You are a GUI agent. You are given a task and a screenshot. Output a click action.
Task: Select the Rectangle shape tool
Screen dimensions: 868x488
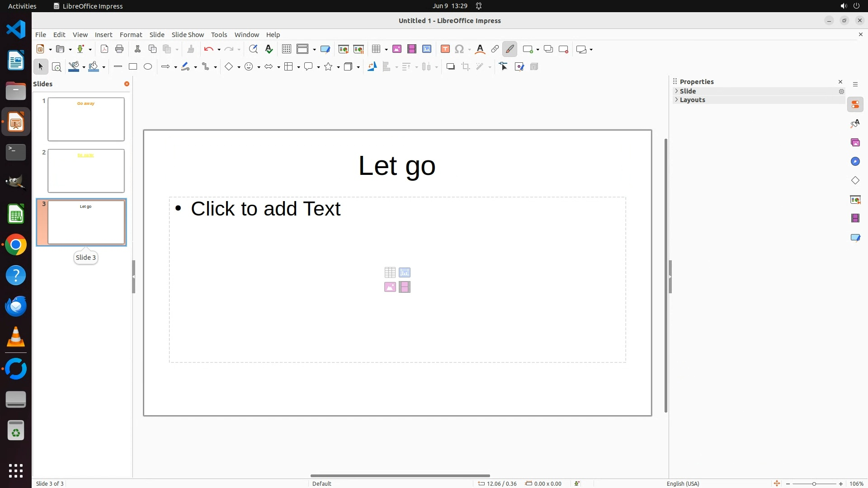tap(133, 67)
